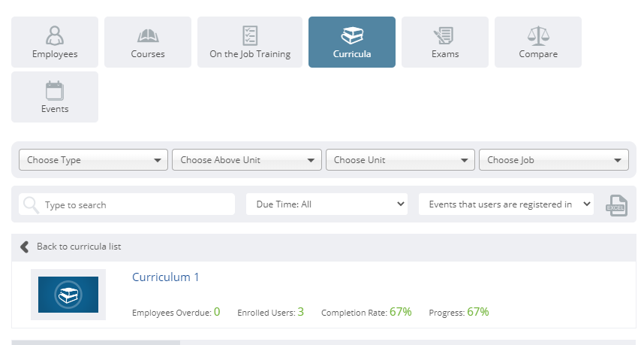Image resolution: width=644 pixels, height=345 pixels.
Task: Open the Choose Job dropdown
Action: [x=554, y=160]
